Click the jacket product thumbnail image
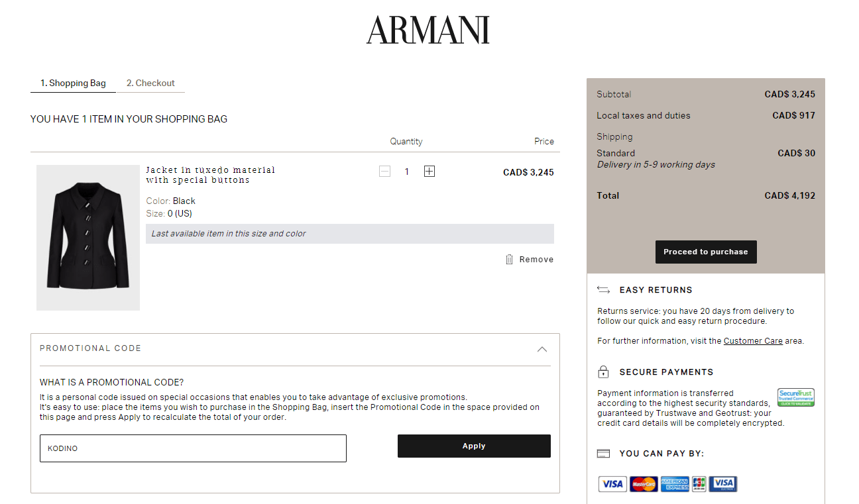859x504 pixels. (x=87, y=237)
